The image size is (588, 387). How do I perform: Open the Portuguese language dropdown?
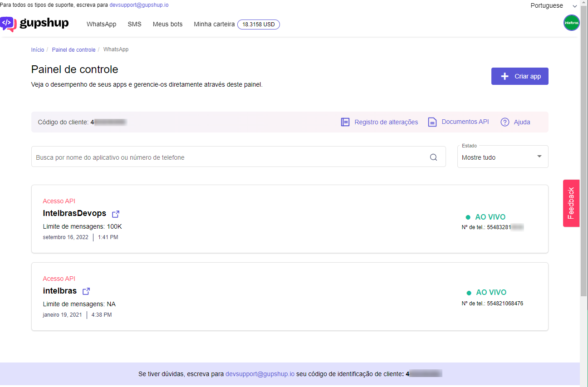(x=554, y=6)
